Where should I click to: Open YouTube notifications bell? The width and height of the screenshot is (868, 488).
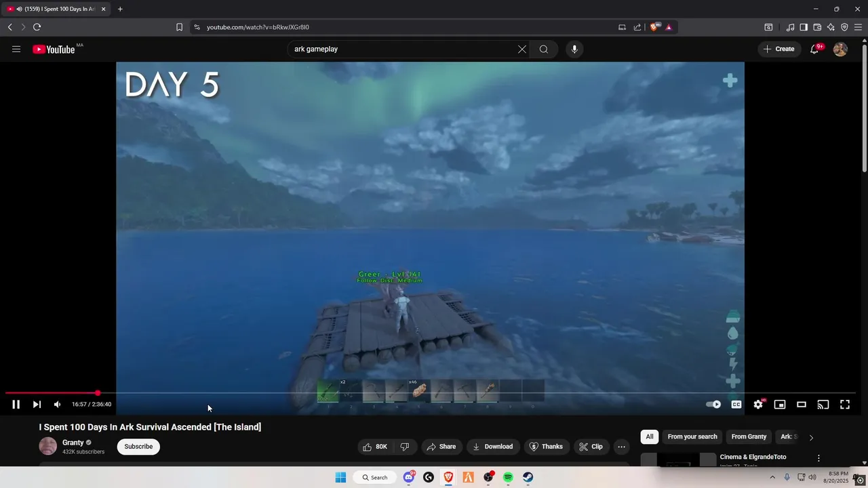(814, 49)
